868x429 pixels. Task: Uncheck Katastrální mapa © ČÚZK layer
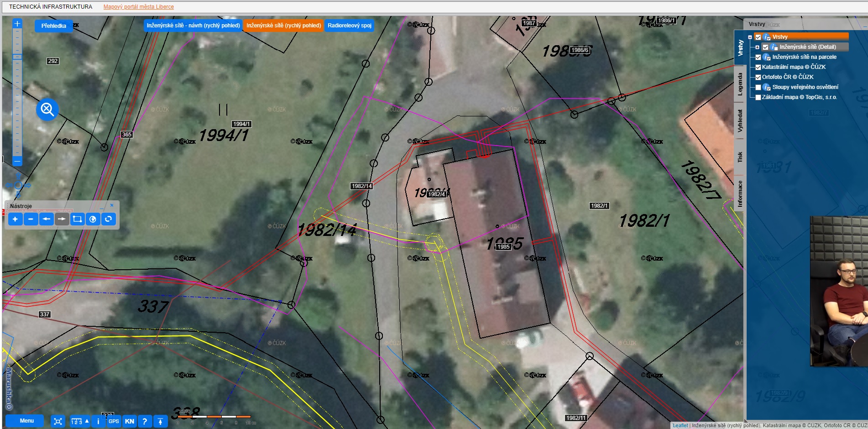click(x=758, y=68)
